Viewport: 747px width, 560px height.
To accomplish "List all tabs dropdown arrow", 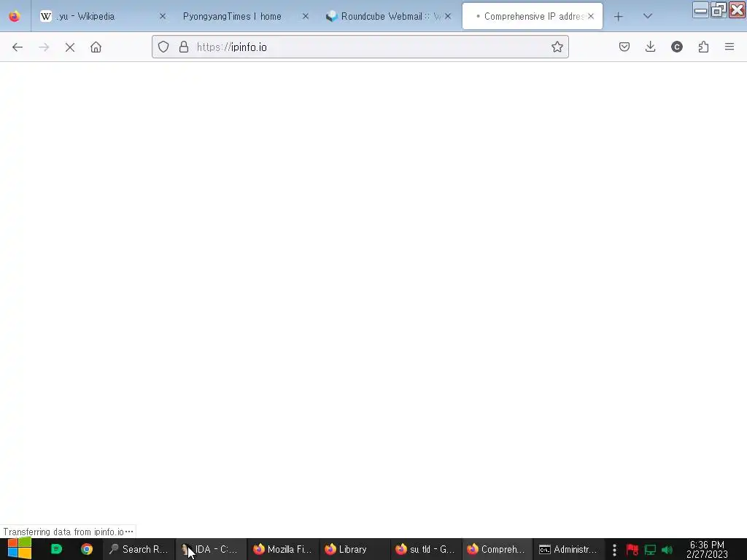I will [x=648, y=16].
